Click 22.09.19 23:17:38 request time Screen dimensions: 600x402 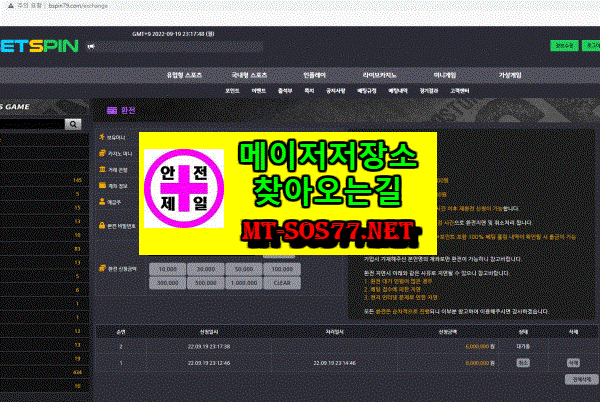click(x=209, y=346)
